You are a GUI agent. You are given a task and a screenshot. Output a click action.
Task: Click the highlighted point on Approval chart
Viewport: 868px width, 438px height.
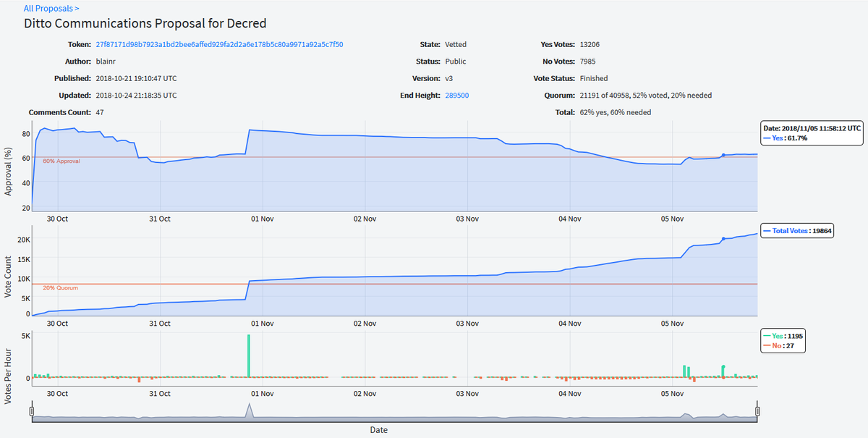pyautogui.click(x=723, y=155)
